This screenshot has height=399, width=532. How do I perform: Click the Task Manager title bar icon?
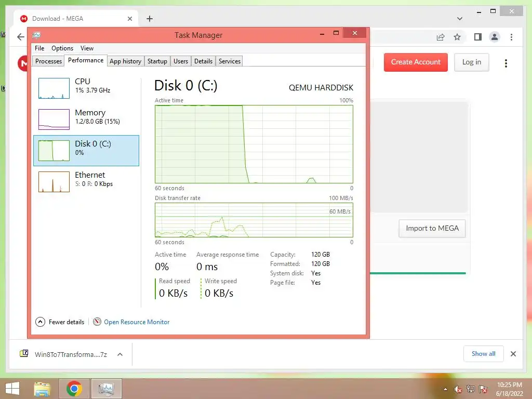36,35
